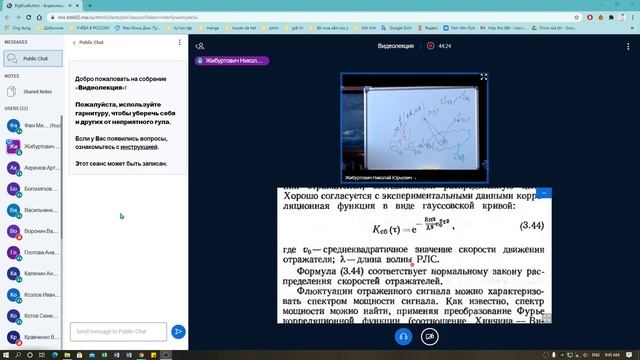
Task: Open Microsoft Edge from the taskbar
Action: coord(55,355)
